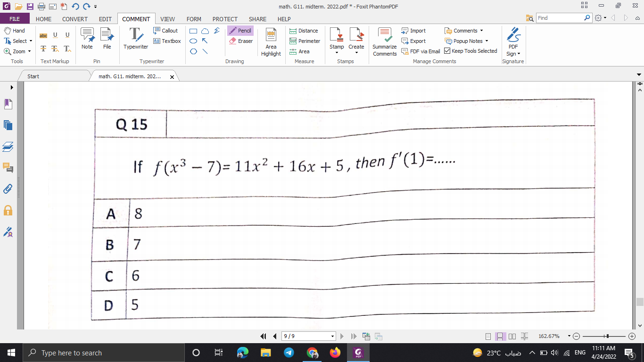
Task: Open the Attachments panel in the sidebar
Action: pos(7,189)
